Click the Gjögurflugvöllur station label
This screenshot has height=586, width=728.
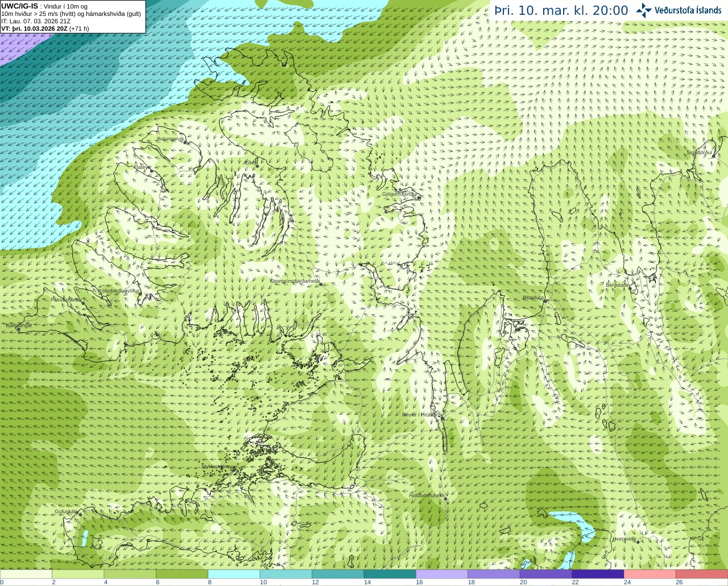pyautogui.click(x=400, y=194)
